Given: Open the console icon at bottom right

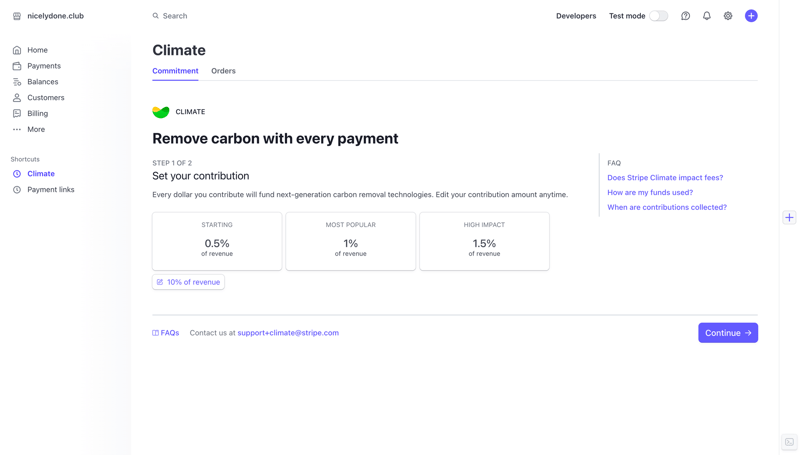Looking at the screenshot, I should coord(789,442).
